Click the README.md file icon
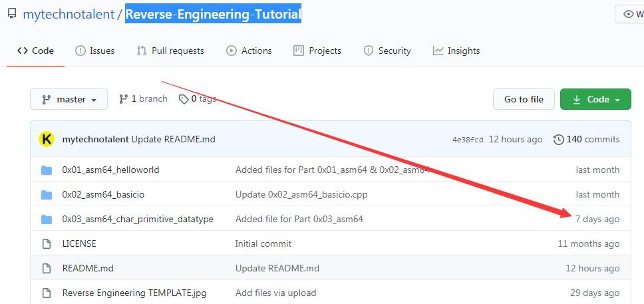 coord(47,269)
